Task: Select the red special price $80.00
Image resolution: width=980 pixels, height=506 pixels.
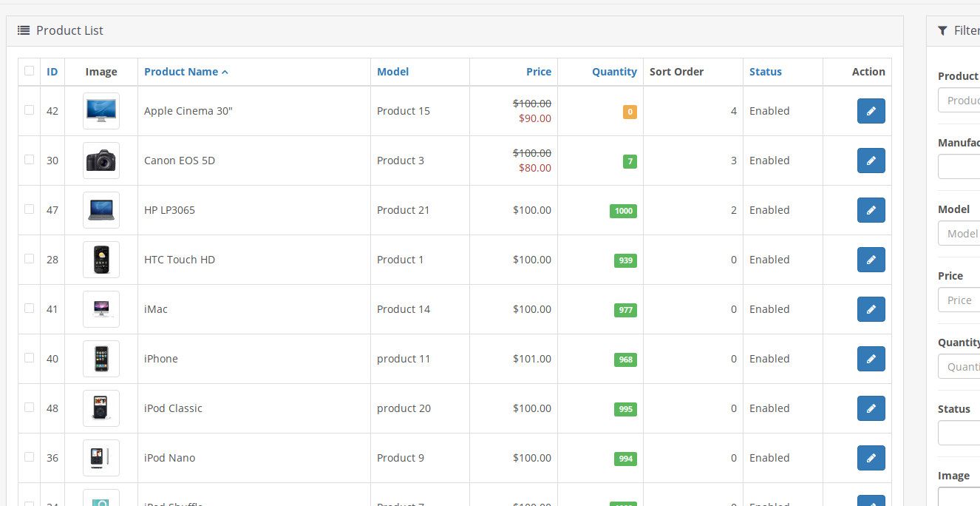Action: tap(534, 168)
